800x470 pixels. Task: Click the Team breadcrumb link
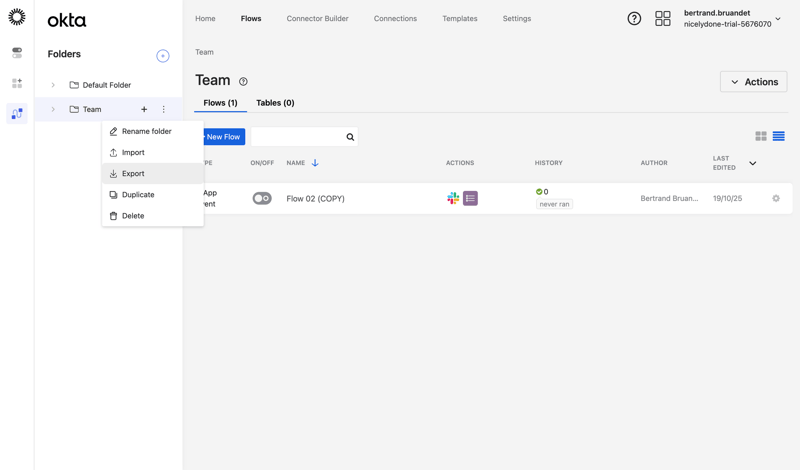[x=204, y=52]
